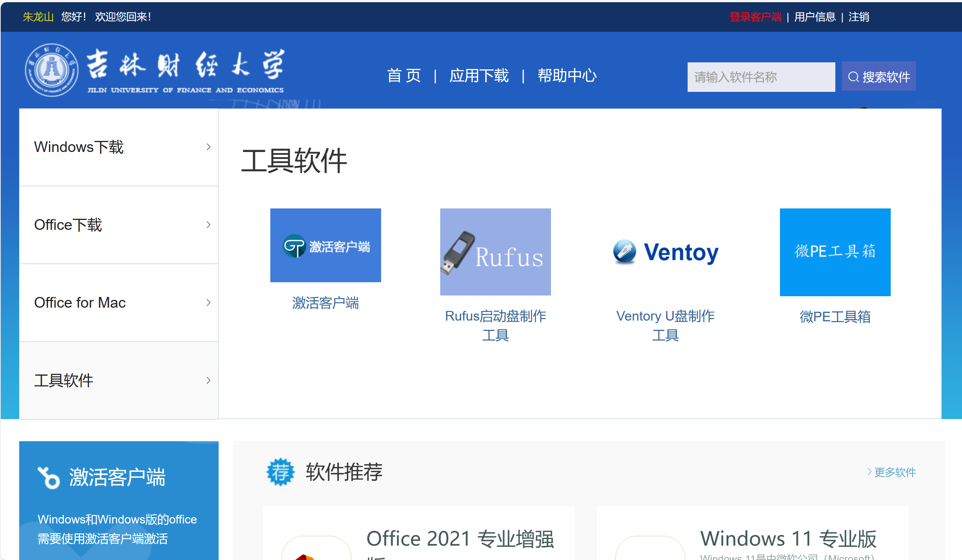Screen dimensions: 962x560
Task: Click the 更多软件 link
Action: point(895,472)
